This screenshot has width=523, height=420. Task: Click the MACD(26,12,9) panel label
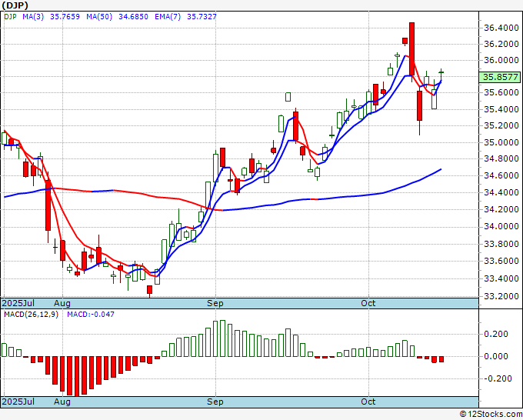pyautogui.click(x=31, y=315)
